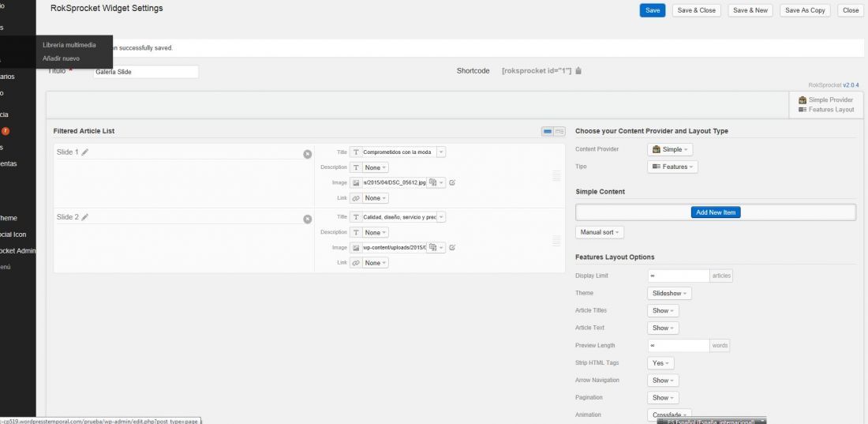Open the Article Titles Show dropdown

point(663,311)
